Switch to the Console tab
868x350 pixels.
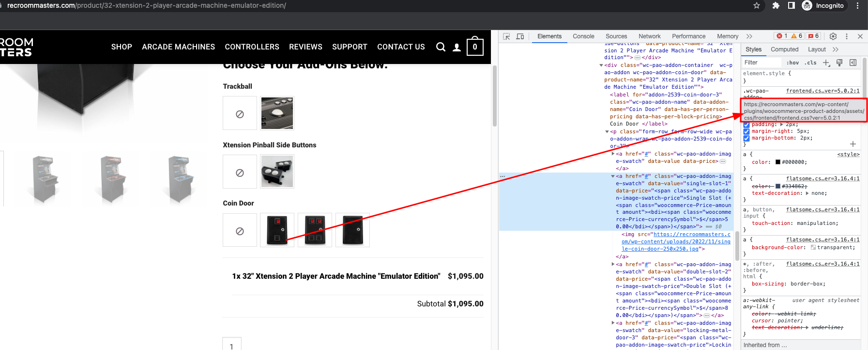583,36
